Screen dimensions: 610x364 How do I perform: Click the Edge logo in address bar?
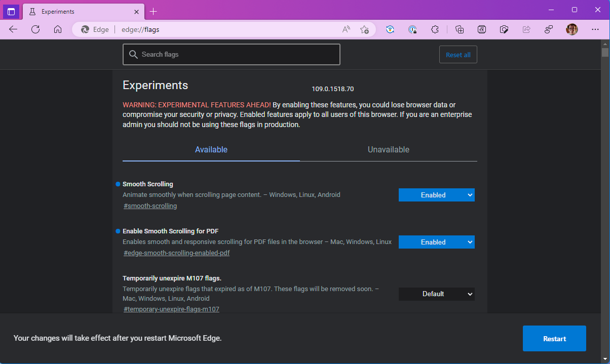[x=85, y=29]
